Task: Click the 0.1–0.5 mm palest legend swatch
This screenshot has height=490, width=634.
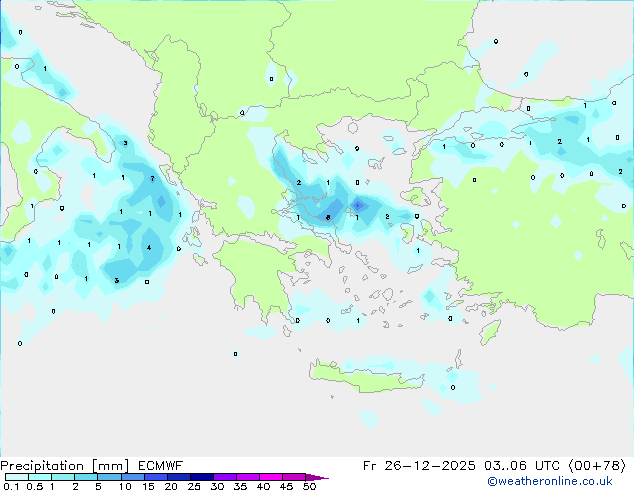Action: (17, 477)
